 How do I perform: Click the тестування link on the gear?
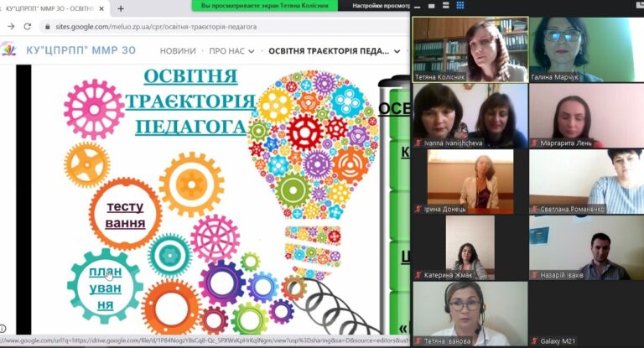coord(125,215)
